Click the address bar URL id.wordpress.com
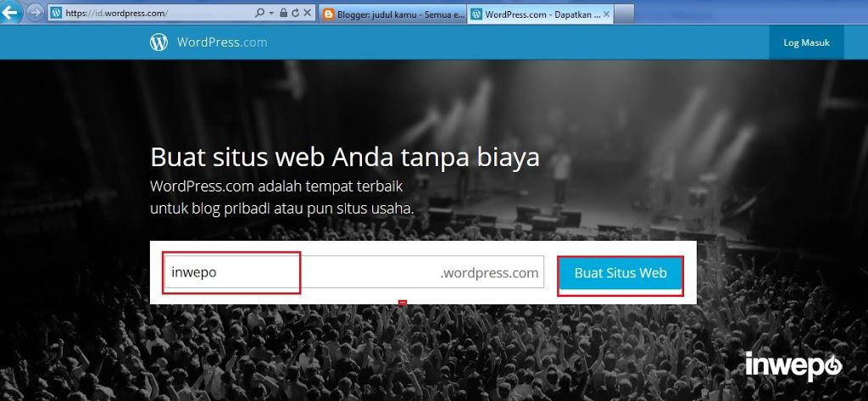The image size is (868, 401). click(116, 14)
